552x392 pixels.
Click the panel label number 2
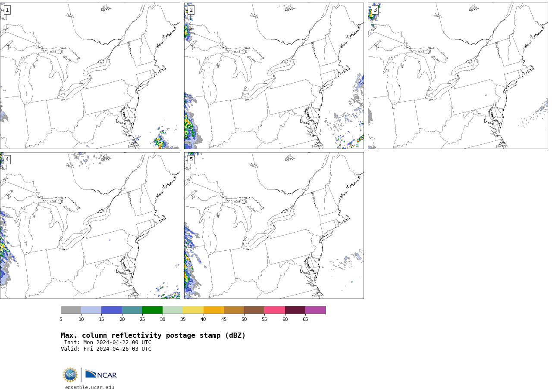[x=191, y=10]
